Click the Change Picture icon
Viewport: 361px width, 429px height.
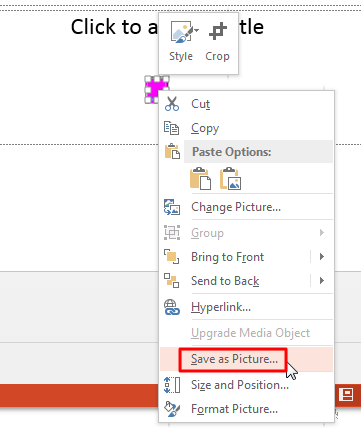pos(172,207)
